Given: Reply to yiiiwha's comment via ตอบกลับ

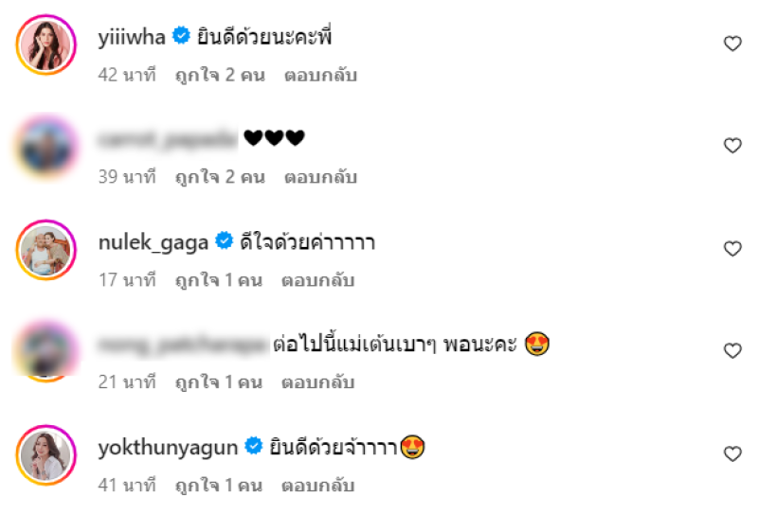Looking at the screenshot, I should pos(320,76).
